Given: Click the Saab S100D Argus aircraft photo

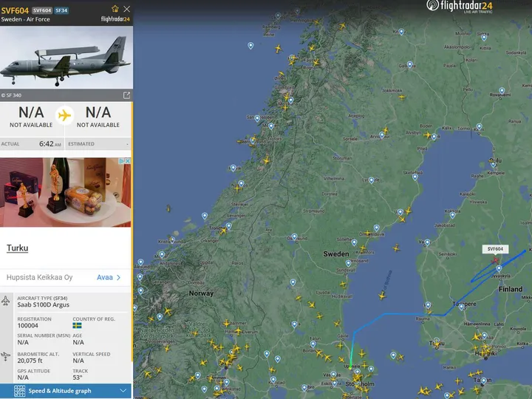Looking at the screenshot, I should 66,58.
